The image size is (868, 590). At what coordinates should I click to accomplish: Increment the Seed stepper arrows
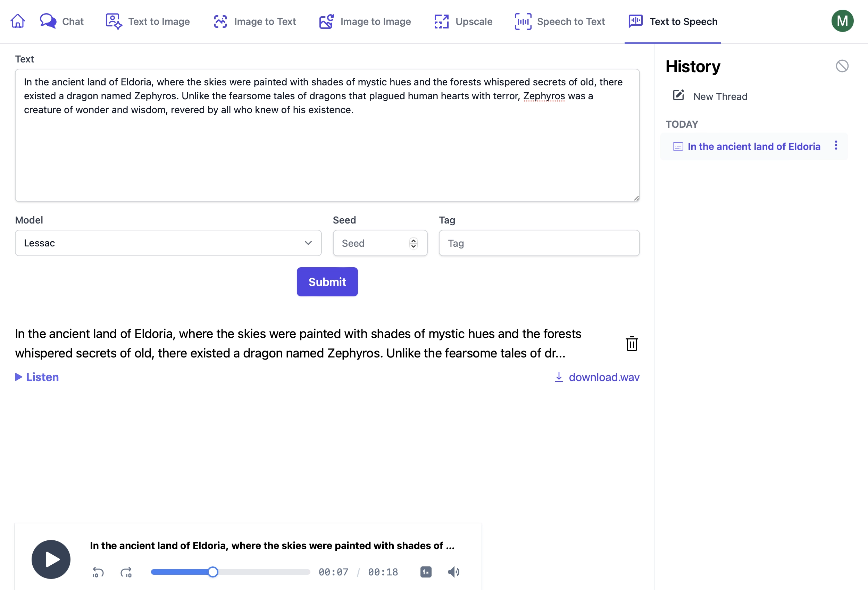click(x=413, y=241)
